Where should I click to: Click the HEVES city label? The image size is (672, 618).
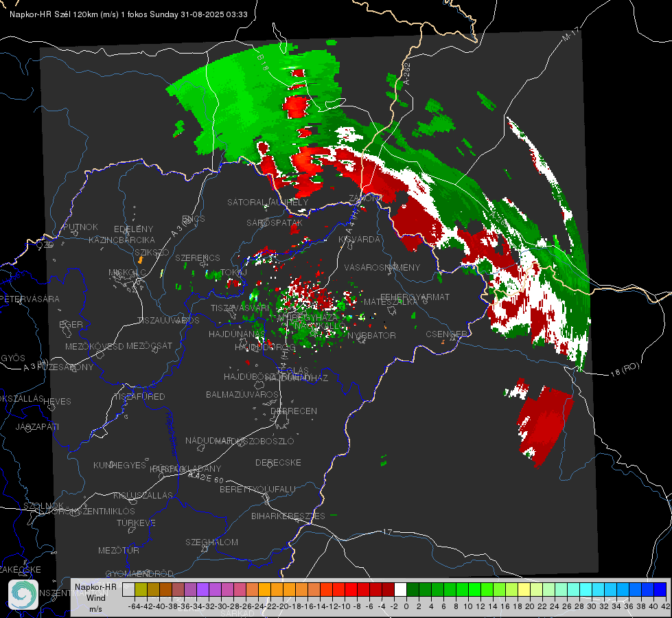tap(57, 402)
